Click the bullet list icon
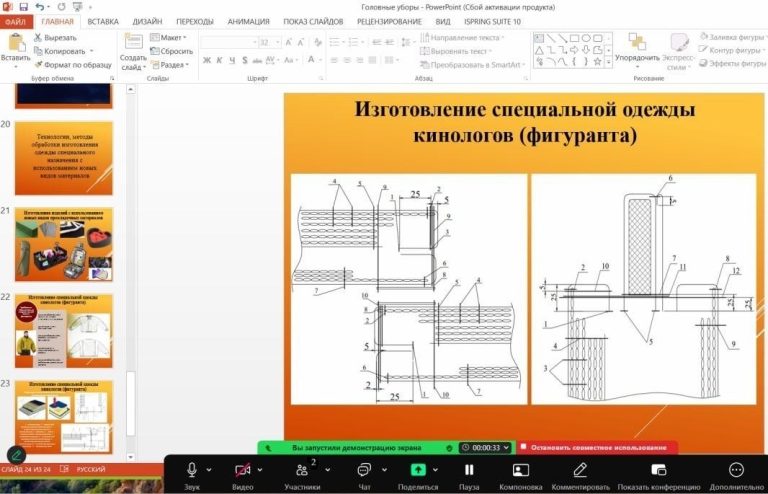The width and height of the screenshot is (768, 494). click(335, 43)
